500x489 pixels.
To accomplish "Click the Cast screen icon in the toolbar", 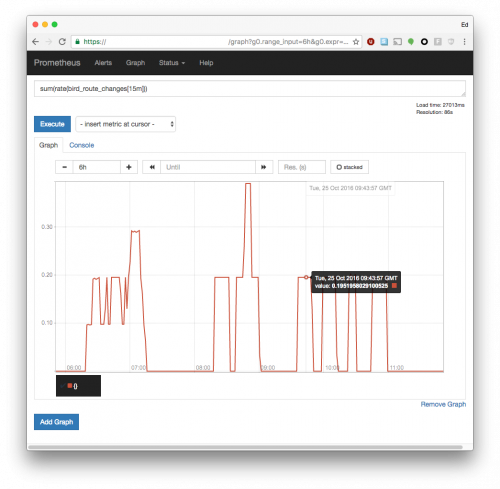I will pos(397,42).
